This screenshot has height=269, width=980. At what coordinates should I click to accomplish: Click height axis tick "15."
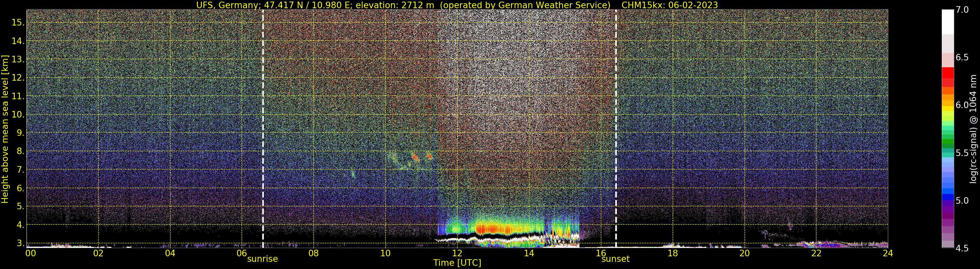tap(18, 23)
